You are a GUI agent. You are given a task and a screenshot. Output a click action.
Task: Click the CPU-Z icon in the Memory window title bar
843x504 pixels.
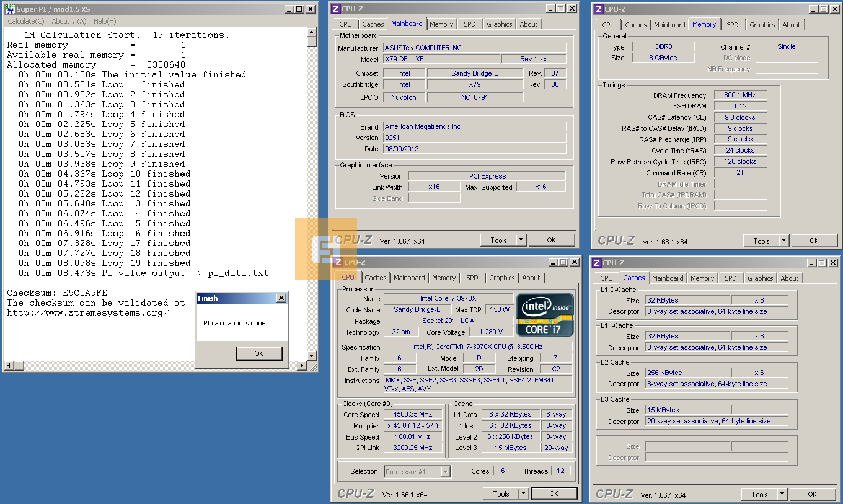pyautogui.click(x=598, y=9)
